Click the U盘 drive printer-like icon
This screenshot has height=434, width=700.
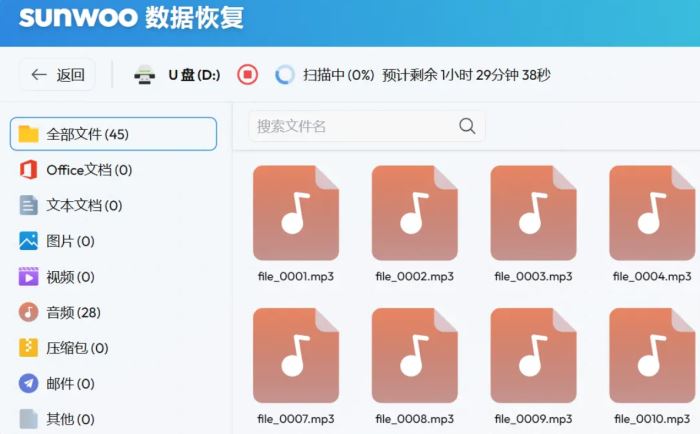point(145,75)
